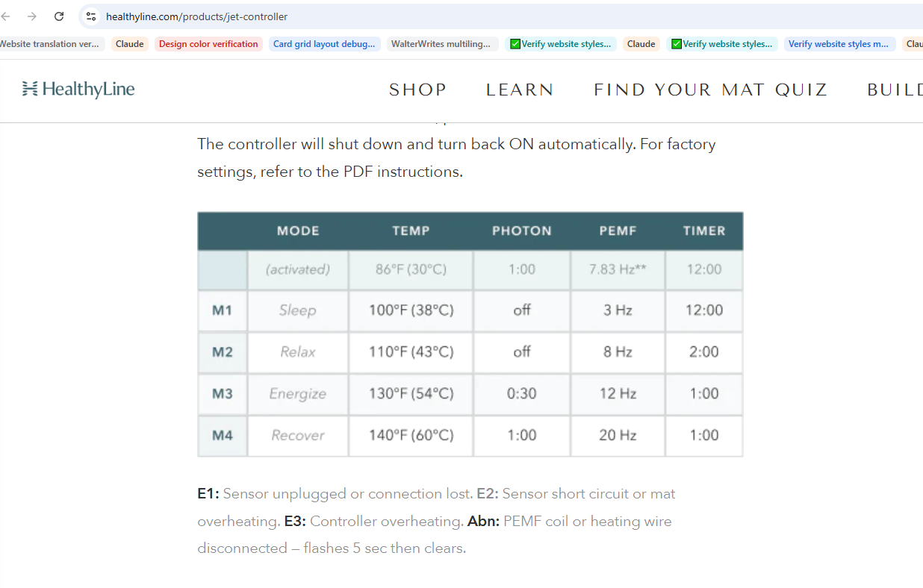Click the bold E1: error code label
This screenshot has height=588, width=923.
[x=208, y=494]
